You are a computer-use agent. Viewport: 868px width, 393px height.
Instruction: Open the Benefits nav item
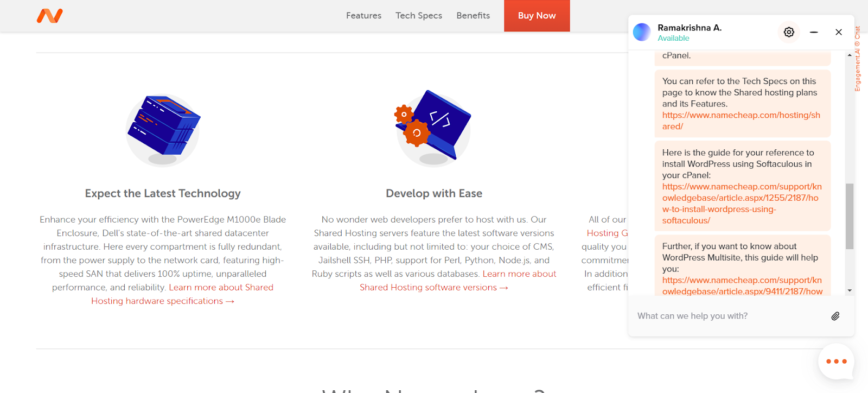(x=473, y=16)
